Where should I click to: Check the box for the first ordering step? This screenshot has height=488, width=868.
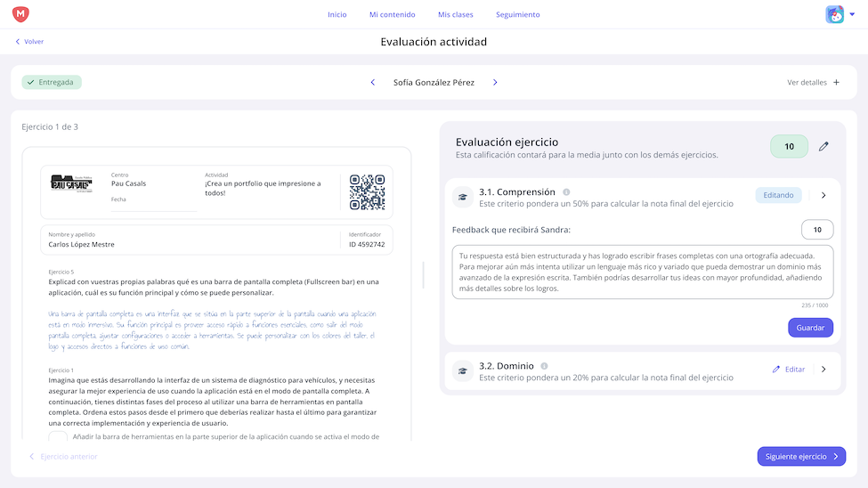coord(58,437)
